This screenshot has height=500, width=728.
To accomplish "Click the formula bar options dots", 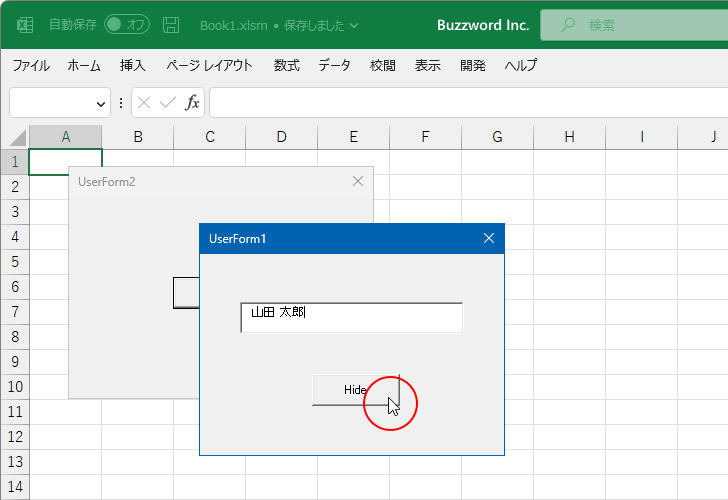I will click(x=121, y=103).
